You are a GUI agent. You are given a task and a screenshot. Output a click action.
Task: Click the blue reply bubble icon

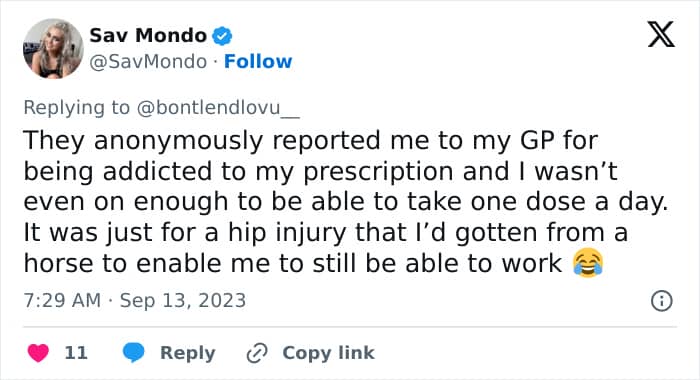(x=133, y=352)
